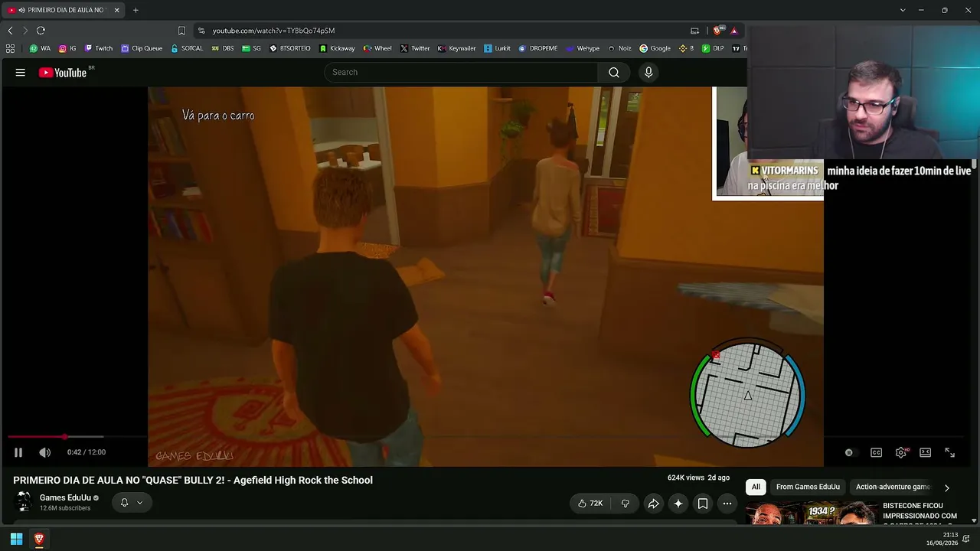The width and height of the screenshot is (980, 551).
Task: Open the IG bookmark
Action: coord(67,48)
